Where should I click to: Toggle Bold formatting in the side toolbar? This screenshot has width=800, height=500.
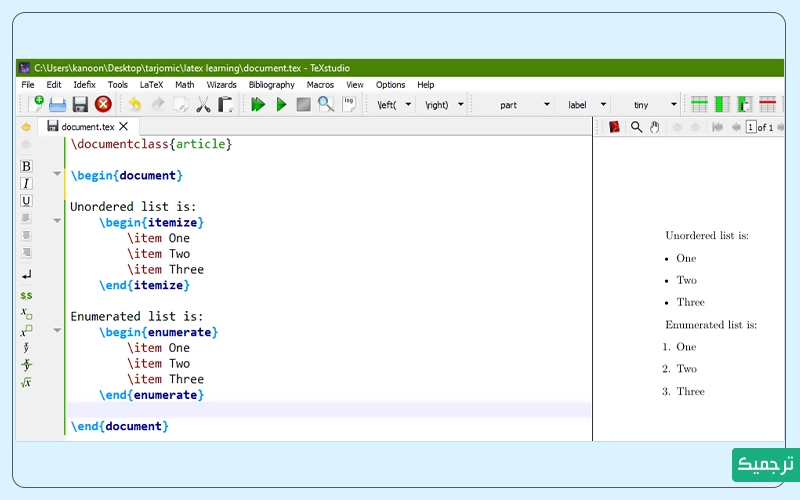[x=26, y=166]
